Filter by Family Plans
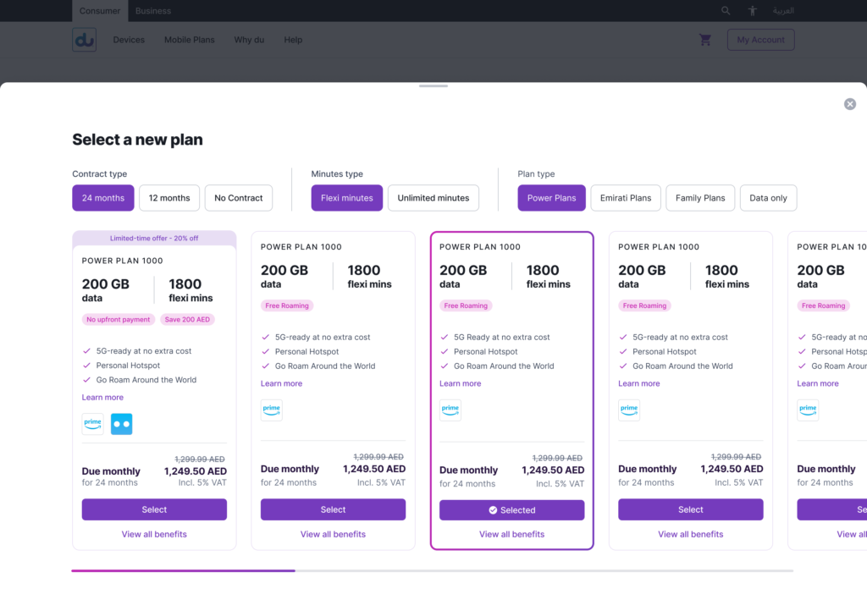This screenshot has height=616, width=867. click(x=700, y=198)
